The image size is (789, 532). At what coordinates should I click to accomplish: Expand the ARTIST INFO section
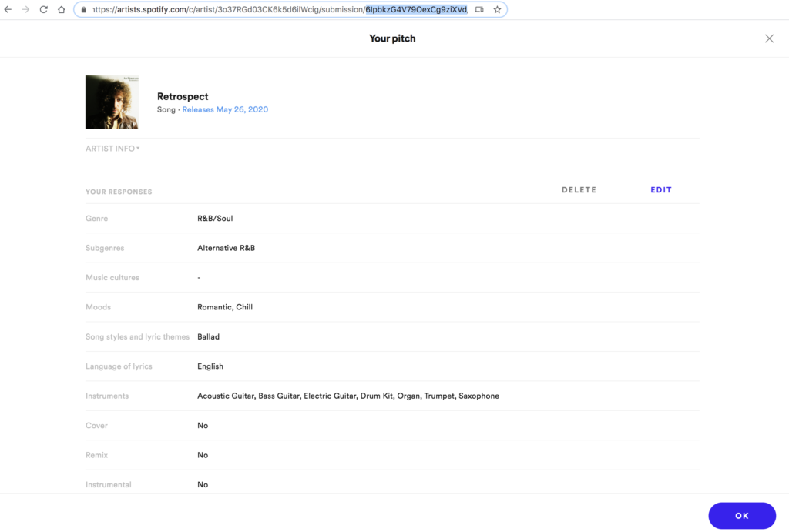coord(112,149)
